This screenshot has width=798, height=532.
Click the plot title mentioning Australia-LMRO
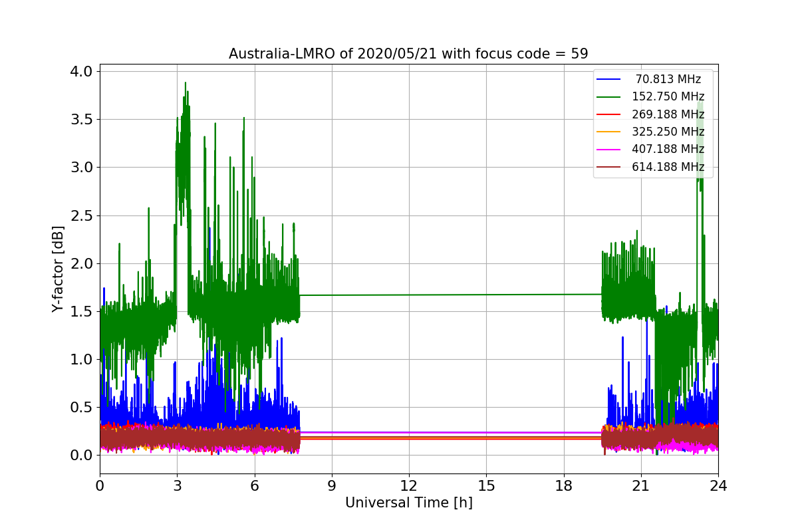tap(408, 54)
